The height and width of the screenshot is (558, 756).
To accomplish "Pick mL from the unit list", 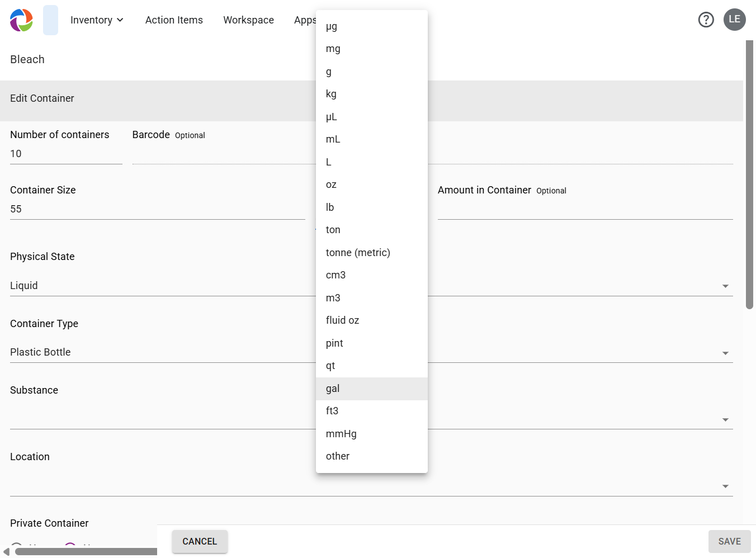I will (x=372, y=139).
